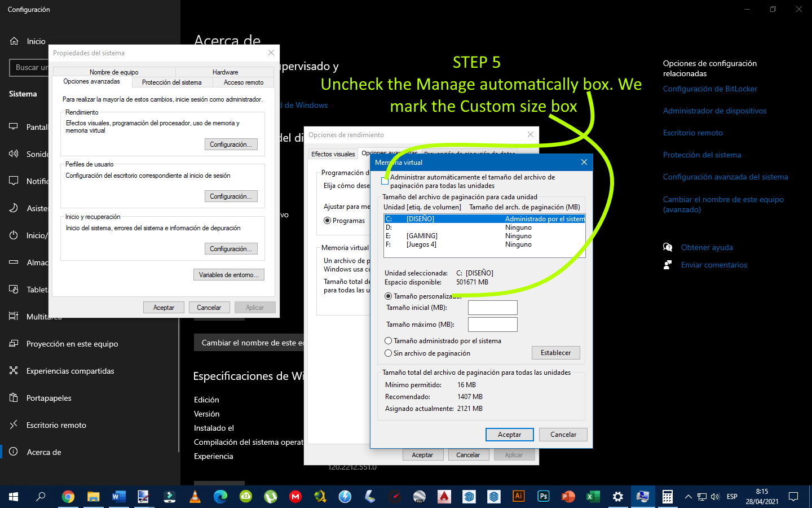
Task: Open Notificaciones icon in Settings sidebar
Action: click(x=14, y=181)
